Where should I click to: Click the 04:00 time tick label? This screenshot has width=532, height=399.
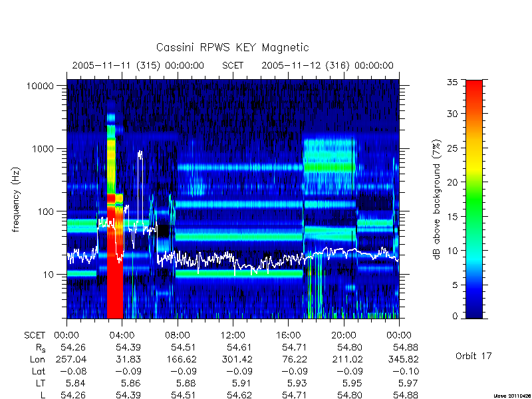pos(122,336)
